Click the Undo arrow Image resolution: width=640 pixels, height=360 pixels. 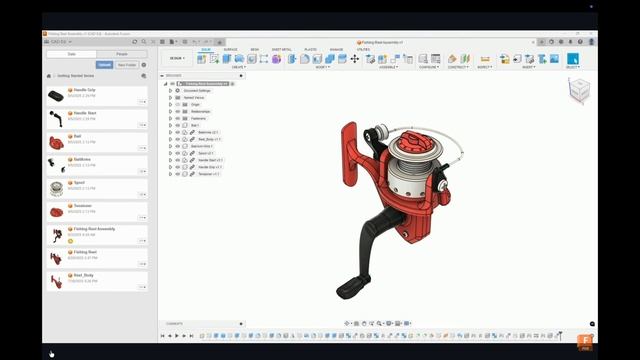pyautogui.click(x=195, y=42)
